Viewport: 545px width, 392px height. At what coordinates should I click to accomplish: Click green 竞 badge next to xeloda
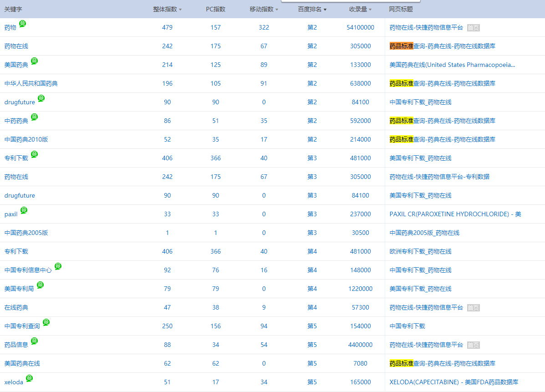pyautogui.click(x=30, y=378)
